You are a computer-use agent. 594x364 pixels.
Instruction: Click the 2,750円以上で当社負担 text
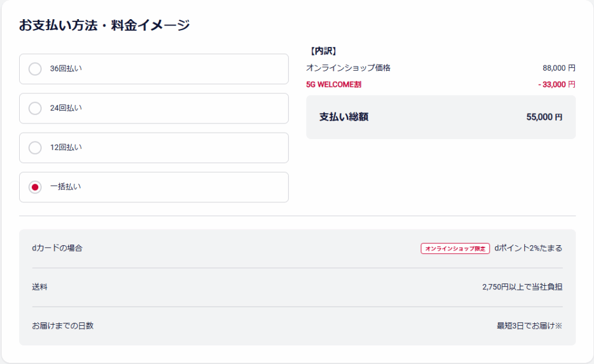click(x=522, y=287)
